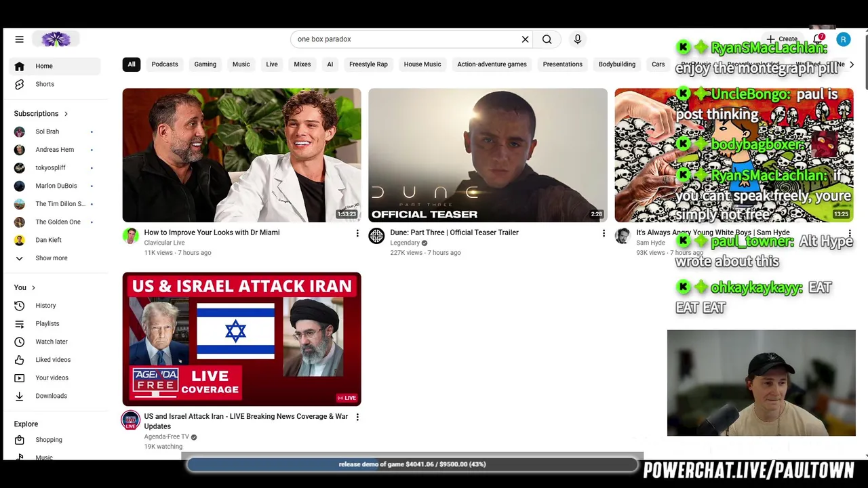Open options menu for Dune teaser video
The height and width of the screenshot is (488, 868).
(604, 233)
